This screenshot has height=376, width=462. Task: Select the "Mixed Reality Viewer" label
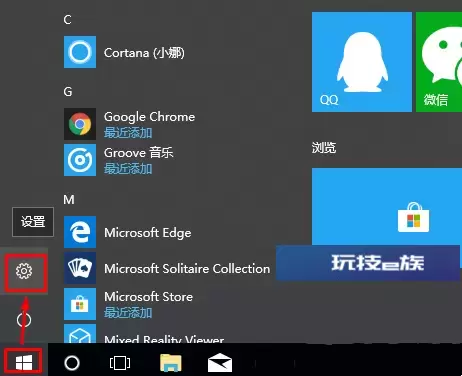tap(164, 339)
